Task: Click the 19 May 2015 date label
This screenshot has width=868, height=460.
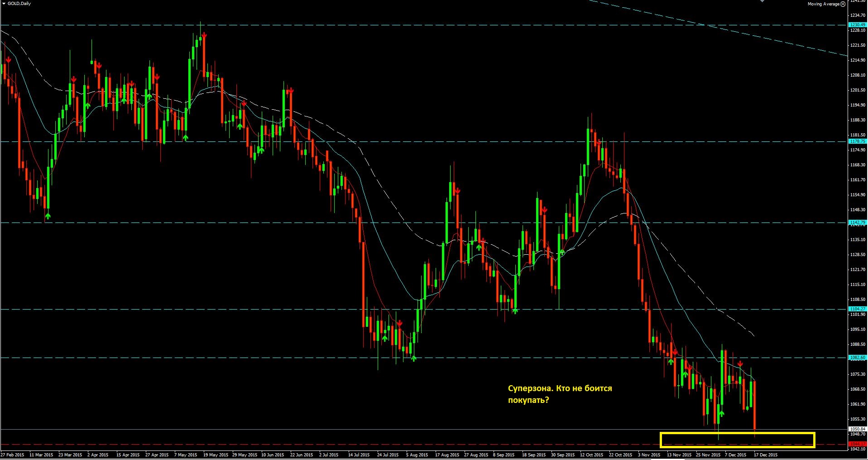Action: click(x=216, y=455)
